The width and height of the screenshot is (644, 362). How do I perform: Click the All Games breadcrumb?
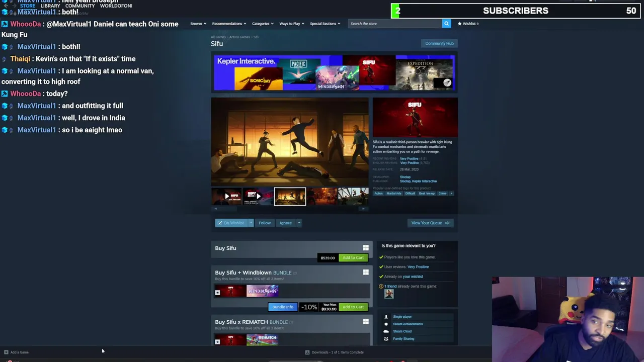218,37
